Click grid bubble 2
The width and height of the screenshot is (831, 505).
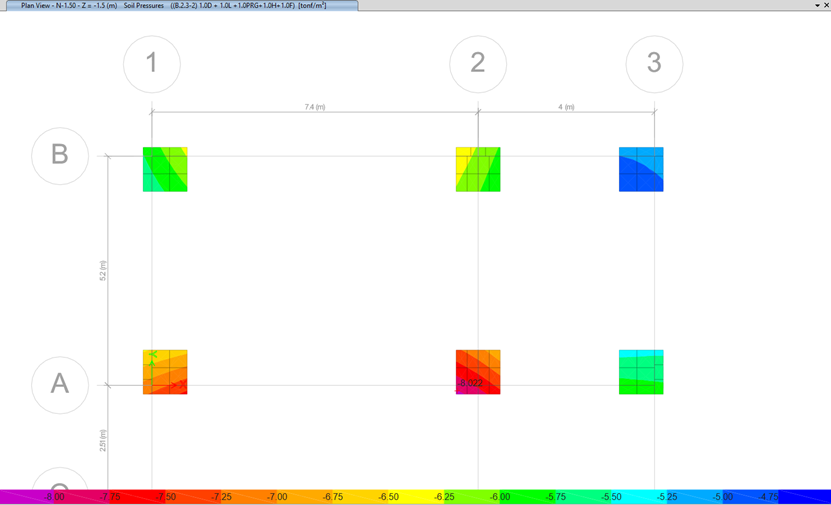coord(478,63)
